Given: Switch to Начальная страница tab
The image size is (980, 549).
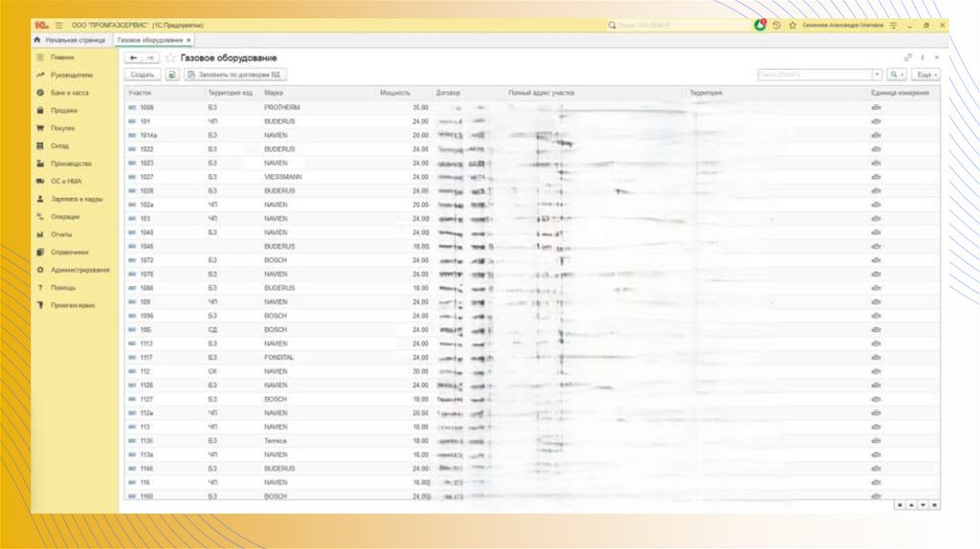Looking at the screenshot, I should pos(75,40).
